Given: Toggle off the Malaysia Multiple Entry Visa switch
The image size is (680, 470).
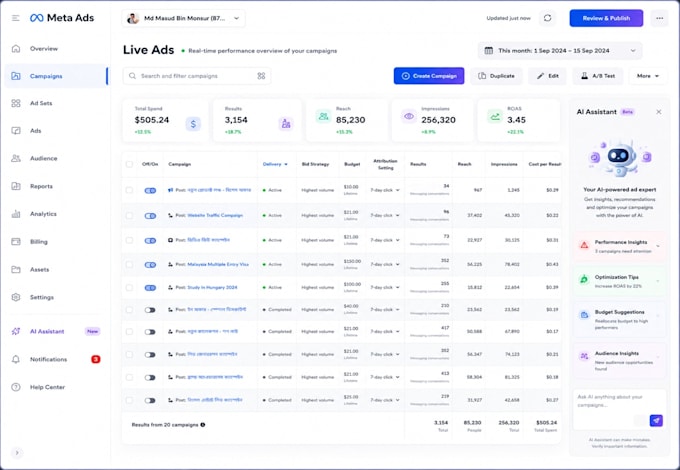Looking at the screenshot, I should 150,264.
